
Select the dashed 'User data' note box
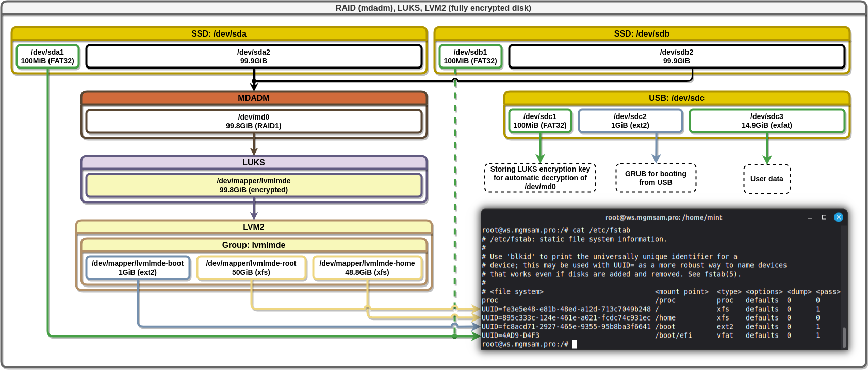click(x=766, y=179)
